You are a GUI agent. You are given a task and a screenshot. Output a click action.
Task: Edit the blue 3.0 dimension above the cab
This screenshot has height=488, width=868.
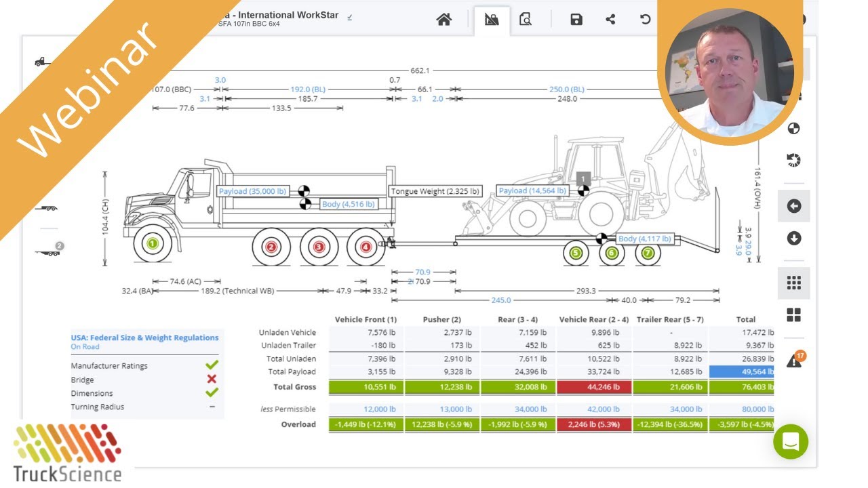coord(220,80)
